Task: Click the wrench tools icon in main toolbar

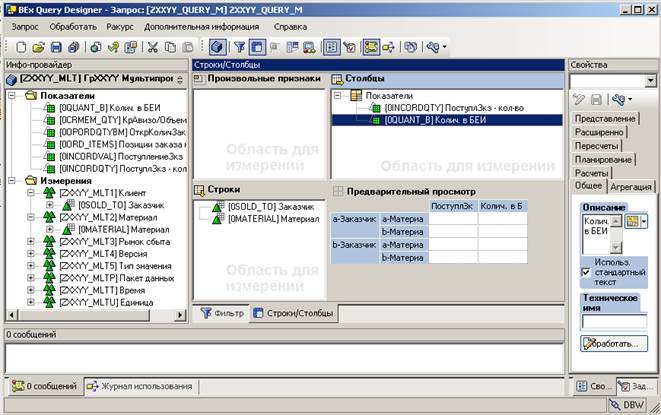Action: [x=433, y=47]
